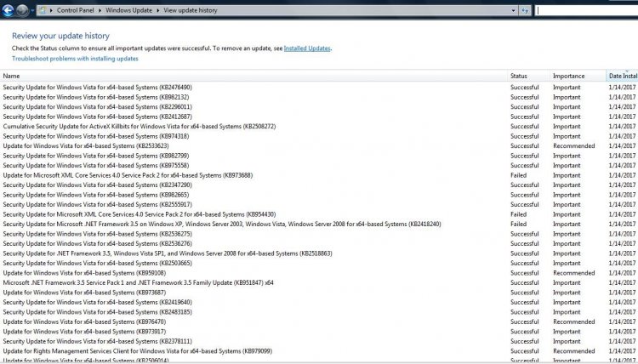Select update row KB2536275
The image size is (638, 364).
[319, 233]
